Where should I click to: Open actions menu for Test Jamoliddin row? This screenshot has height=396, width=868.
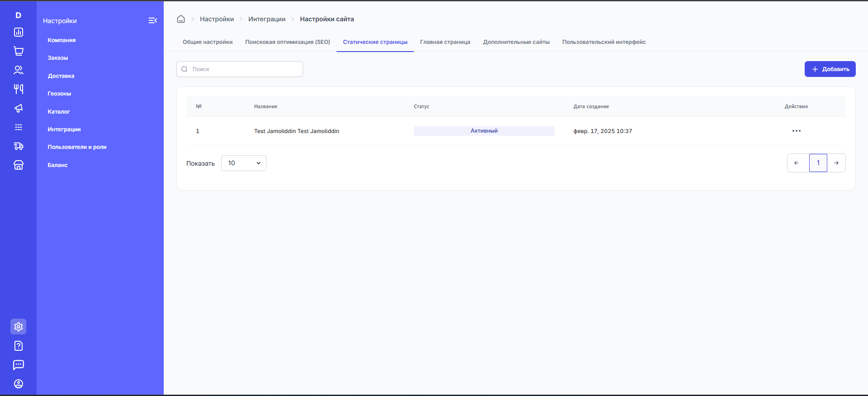[796, 131]
